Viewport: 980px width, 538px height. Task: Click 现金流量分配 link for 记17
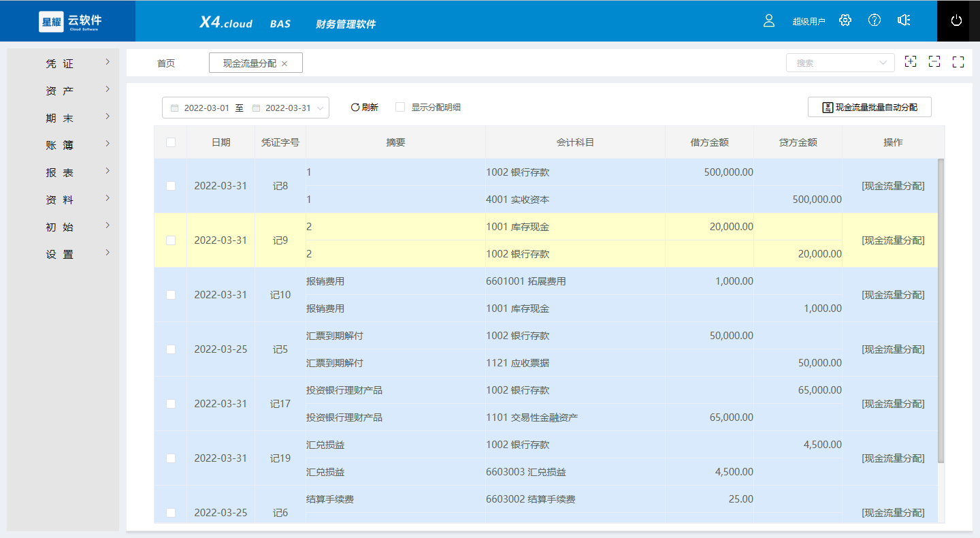coord(893,404)
